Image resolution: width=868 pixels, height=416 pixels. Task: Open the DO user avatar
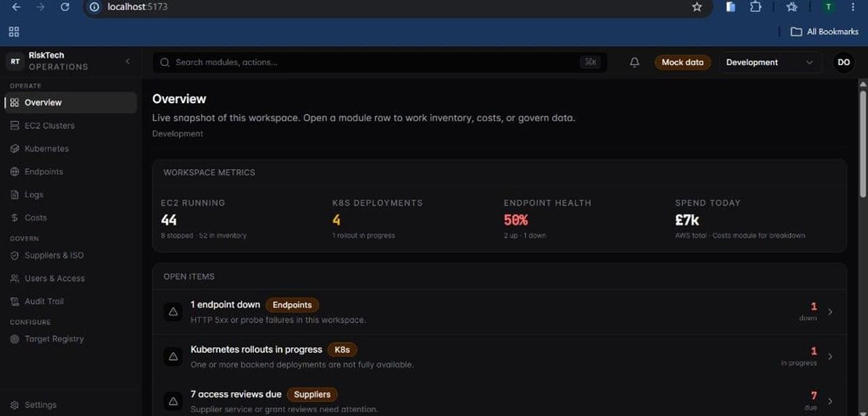844,62
